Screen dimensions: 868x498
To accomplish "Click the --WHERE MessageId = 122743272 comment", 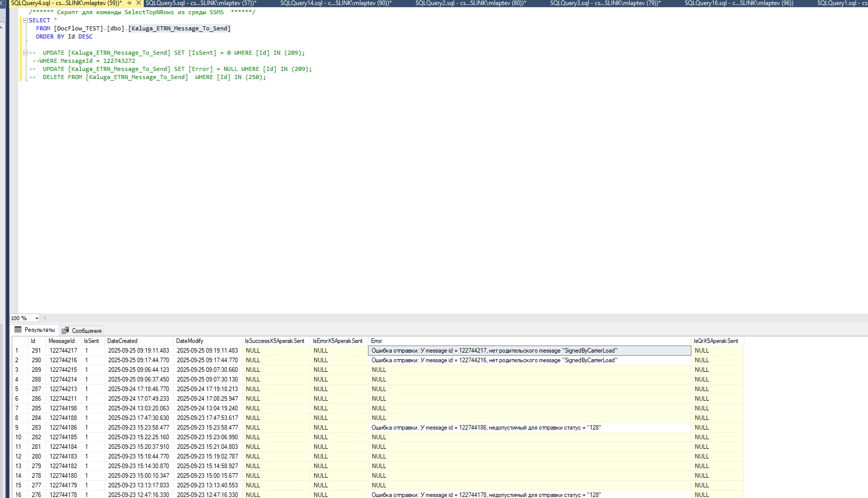I will (x=84, y=61).
